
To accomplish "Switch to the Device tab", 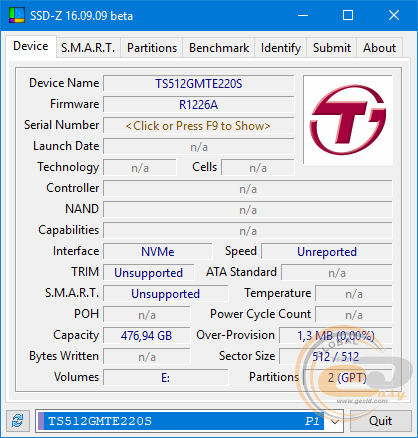I will click(x=31, y=46).
